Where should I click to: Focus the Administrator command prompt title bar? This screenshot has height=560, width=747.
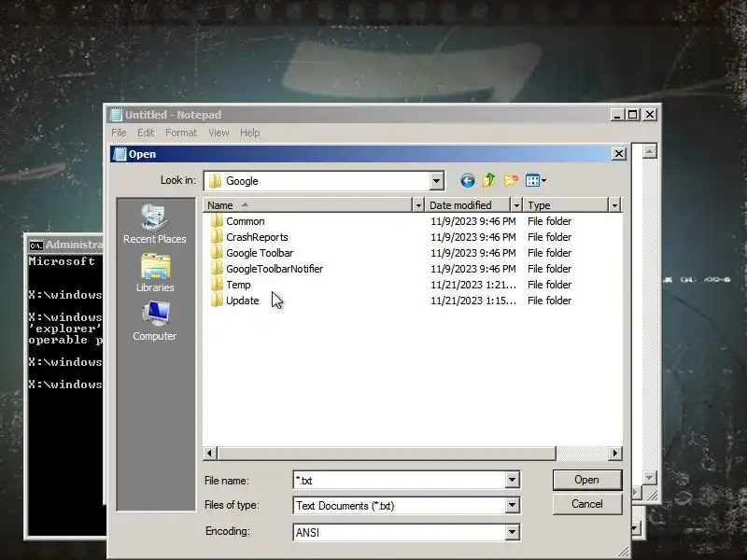[64, 245]
